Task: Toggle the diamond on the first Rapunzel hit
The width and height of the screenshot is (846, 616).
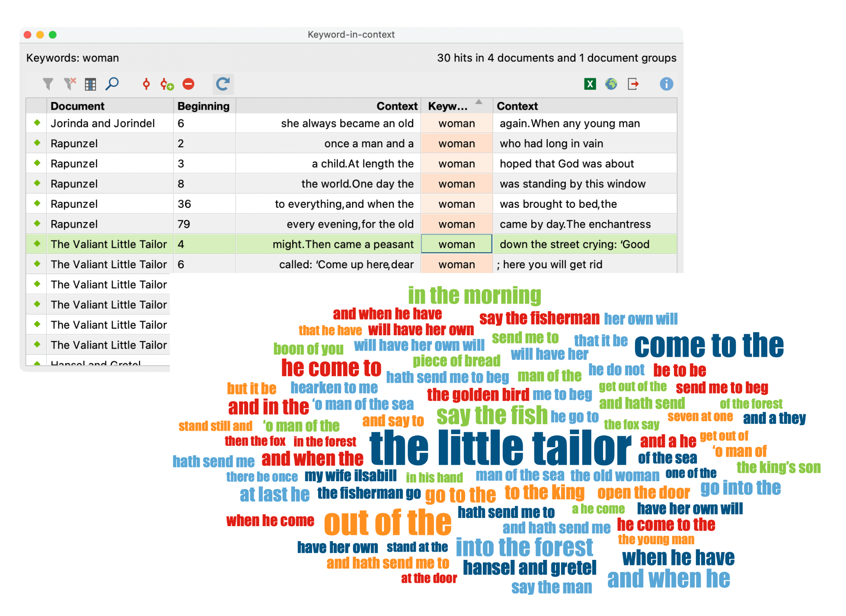Action: click(36, 143)
